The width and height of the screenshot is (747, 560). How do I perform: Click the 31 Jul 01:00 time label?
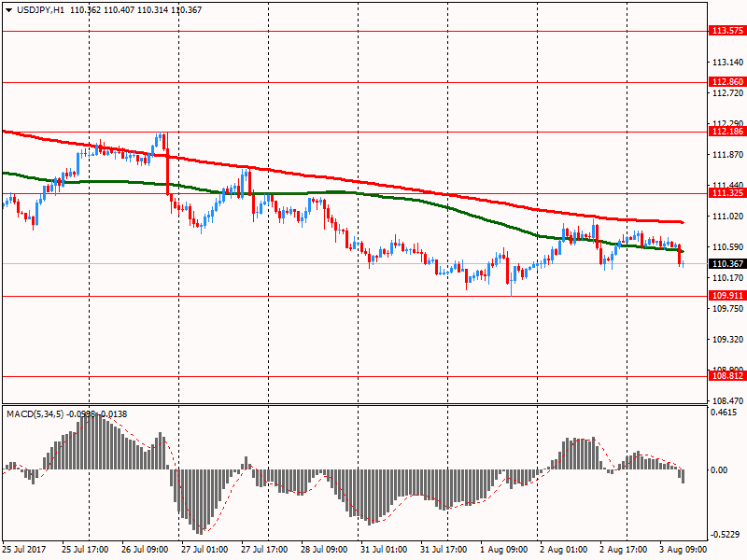click(384, 550)
